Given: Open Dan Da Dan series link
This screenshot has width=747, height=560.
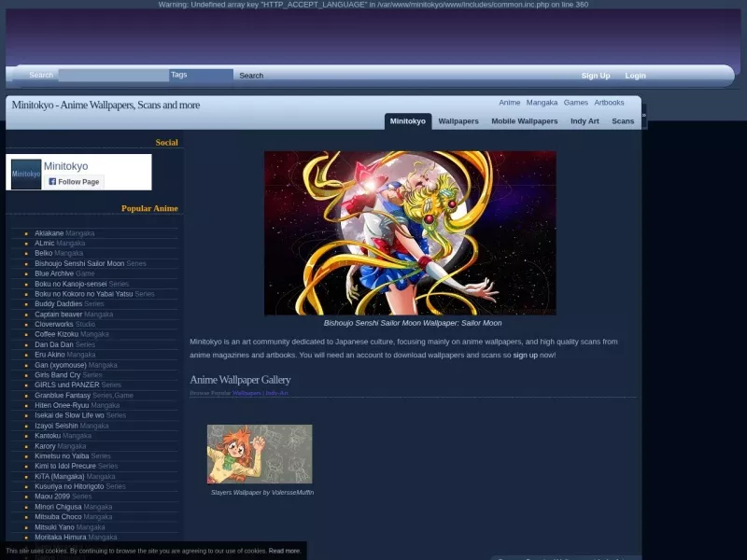Looking at the screenshot, I should (x=54, y=344).
